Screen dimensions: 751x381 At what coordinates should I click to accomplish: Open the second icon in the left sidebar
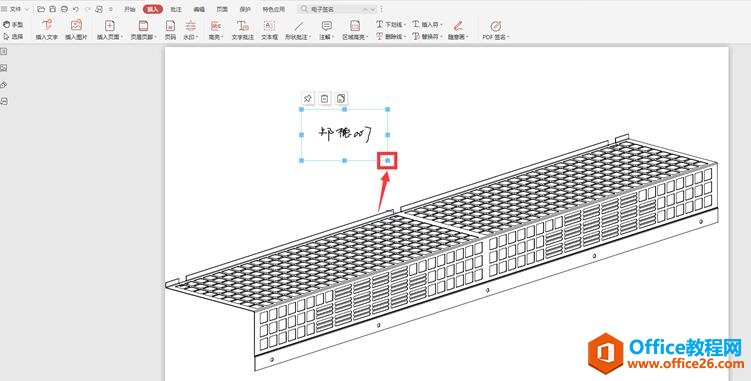3,68
